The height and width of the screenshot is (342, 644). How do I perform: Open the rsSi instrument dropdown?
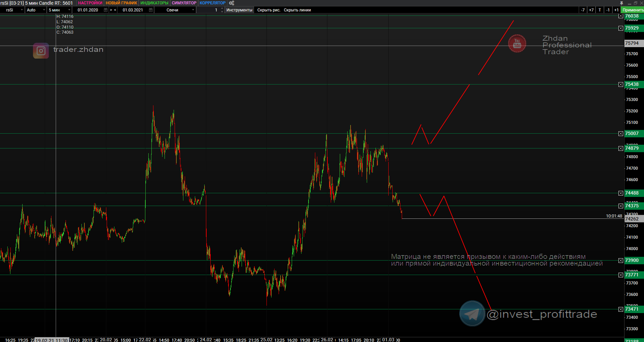(x=12, y=10)
